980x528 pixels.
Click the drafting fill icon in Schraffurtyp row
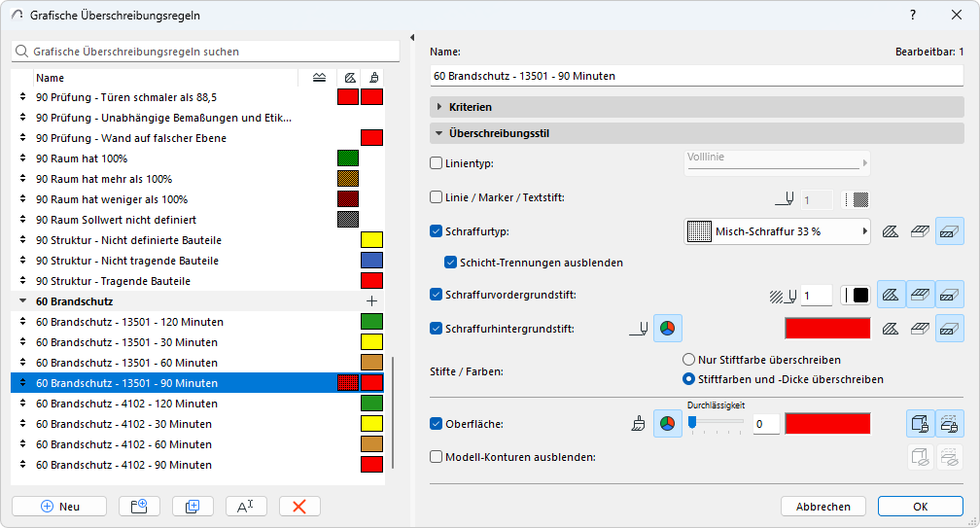891,231
